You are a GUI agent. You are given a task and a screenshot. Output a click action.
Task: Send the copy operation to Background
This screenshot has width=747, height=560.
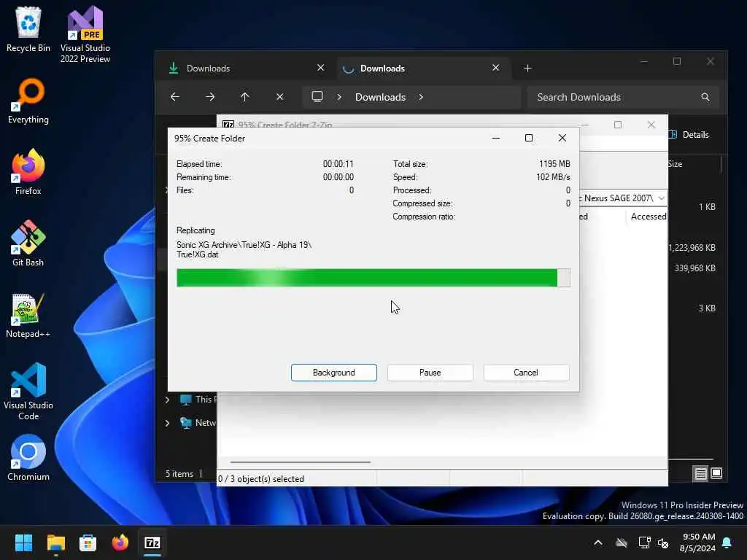[x=334, y=373]
